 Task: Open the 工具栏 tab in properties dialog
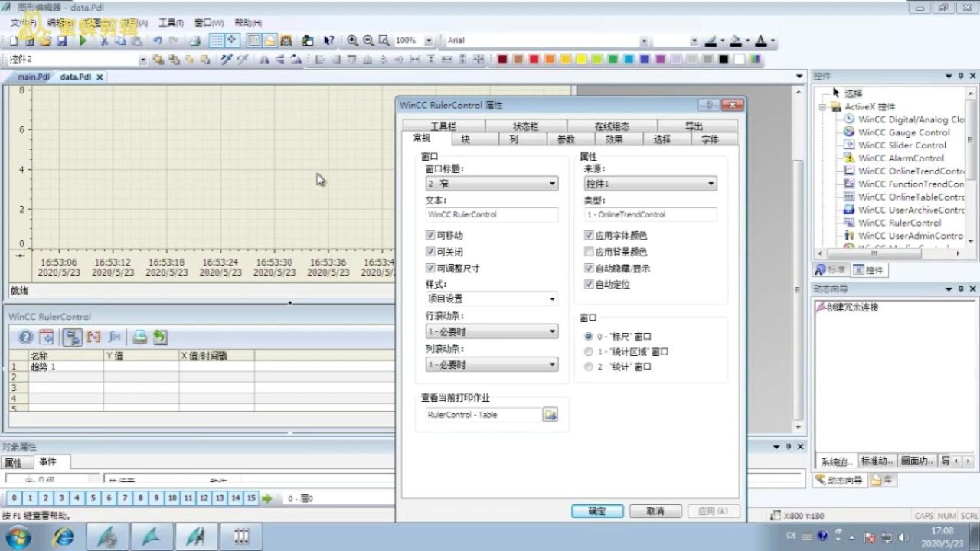[x=443, y=126]
